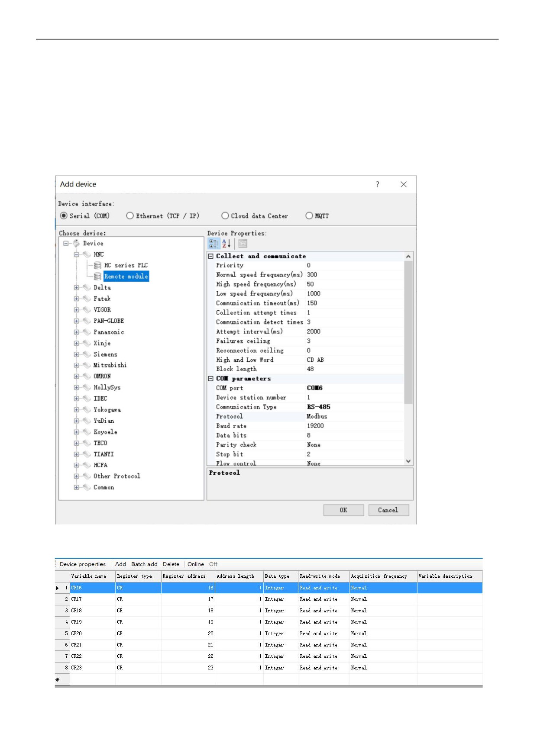The image size is (534, 756).
Task: Click the new row asterisk marker
Action: coord(58,680)
